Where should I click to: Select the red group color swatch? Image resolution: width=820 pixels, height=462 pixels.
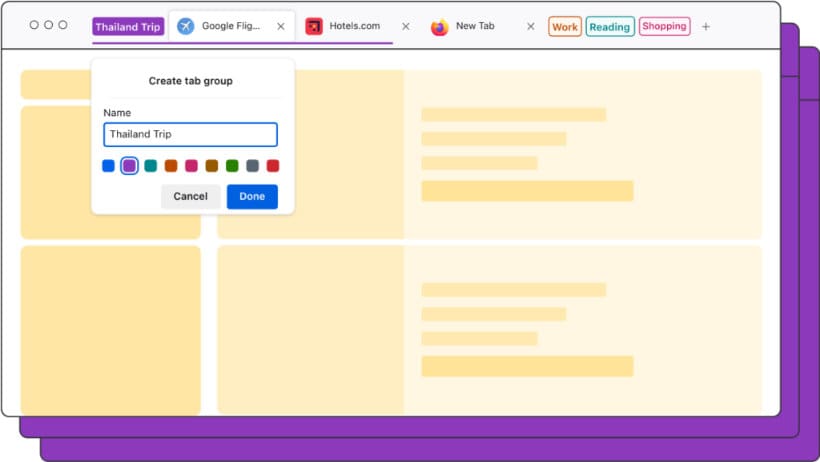coord(273,166)
